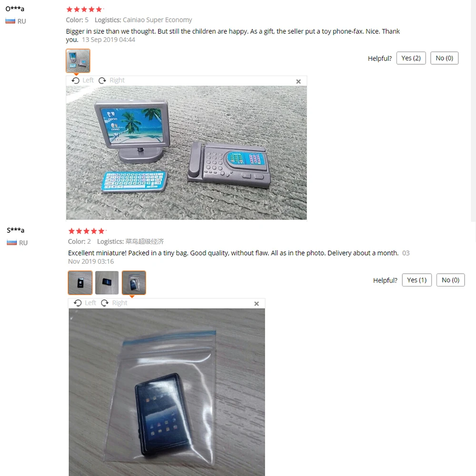Click the enlarged miniature tablet photo
The image size is (476, 476).
(167, 392)
